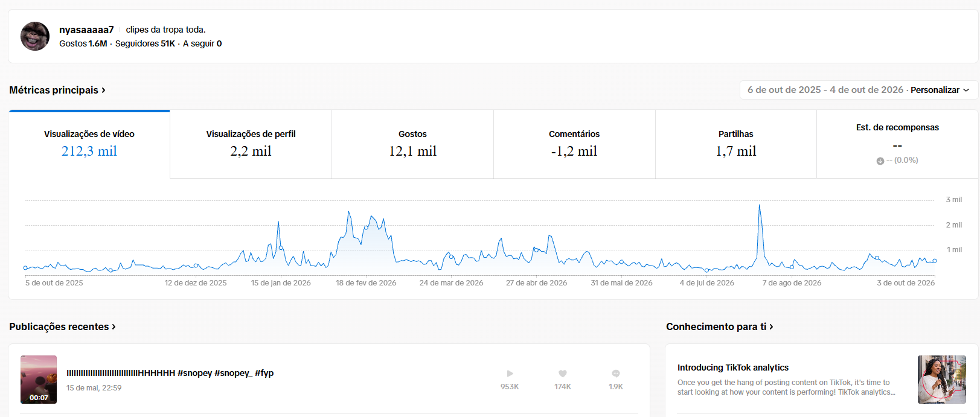Click the play views icon above 953K
The width and height of the screenshot is (980, 417).
[x=510, y=374]
